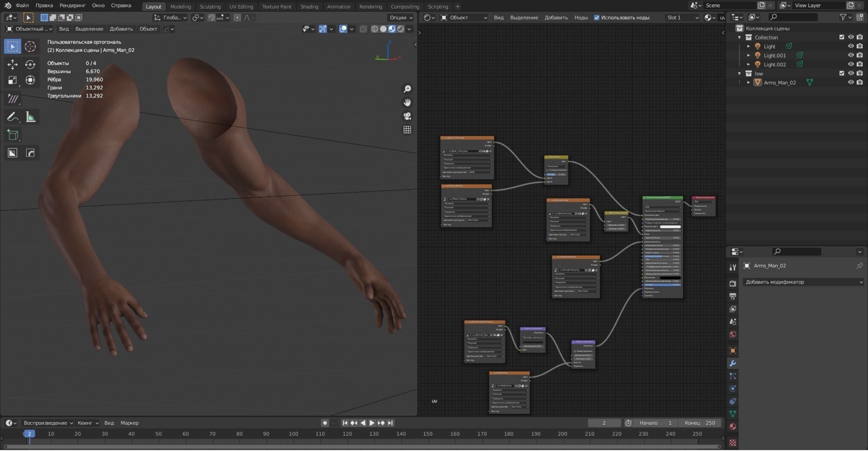Open material Slot 1 dropdown
Image resolution: width=868 pixels, height=451 pixels.
tap(682, 18)
